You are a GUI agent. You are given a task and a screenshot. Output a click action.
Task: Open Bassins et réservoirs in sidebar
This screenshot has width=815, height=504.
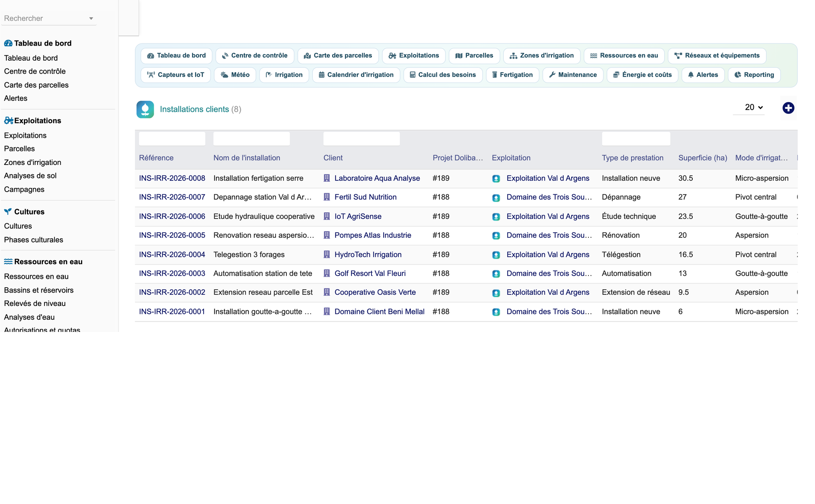click(x=39, y=290)
